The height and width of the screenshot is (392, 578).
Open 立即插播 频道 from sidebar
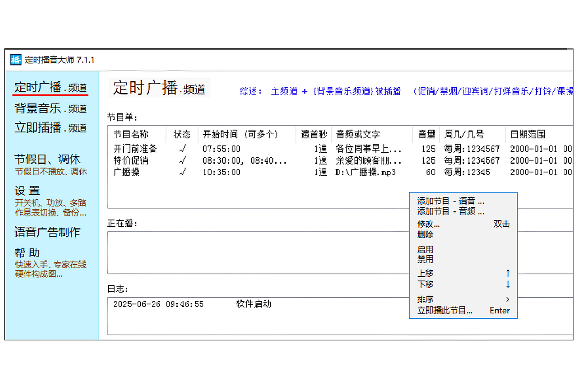tap(50, 128)
